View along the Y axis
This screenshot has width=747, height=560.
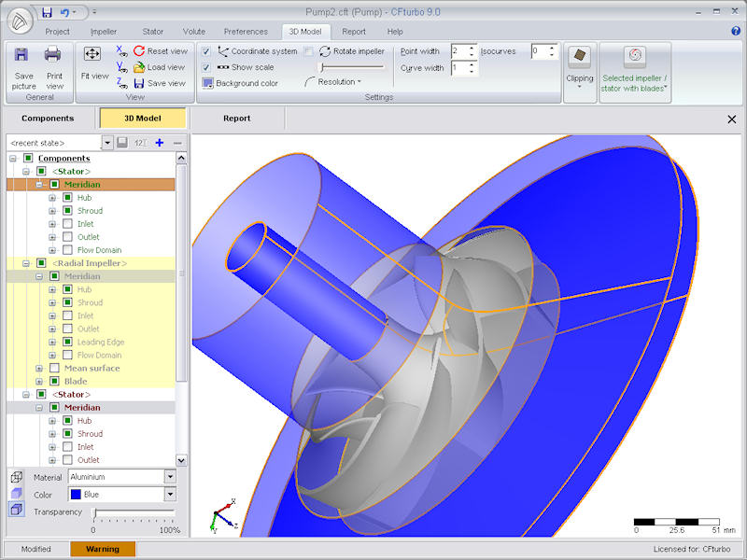point(121,67)
